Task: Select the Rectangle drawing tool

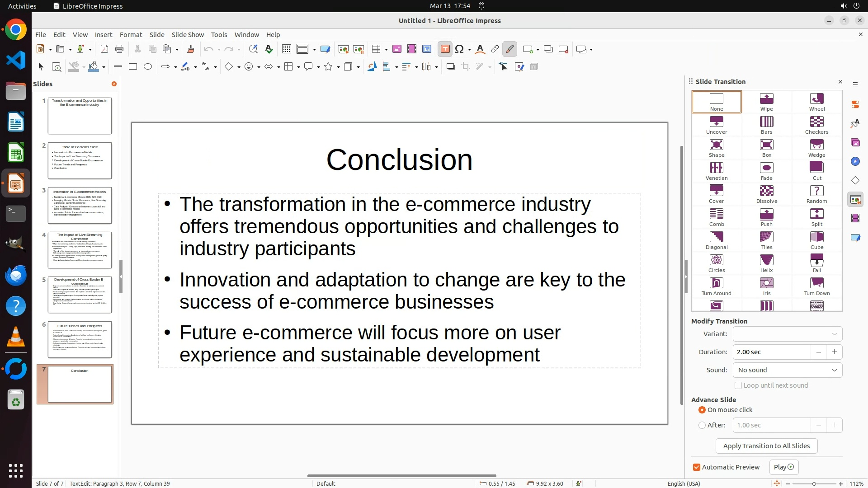Action: pos(133,67)
